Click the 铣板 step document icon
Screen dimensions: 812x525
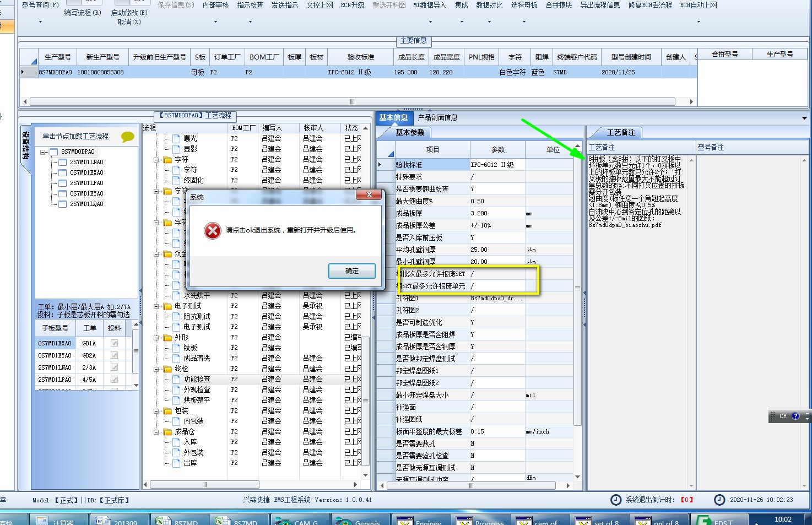tap(176, 348)
